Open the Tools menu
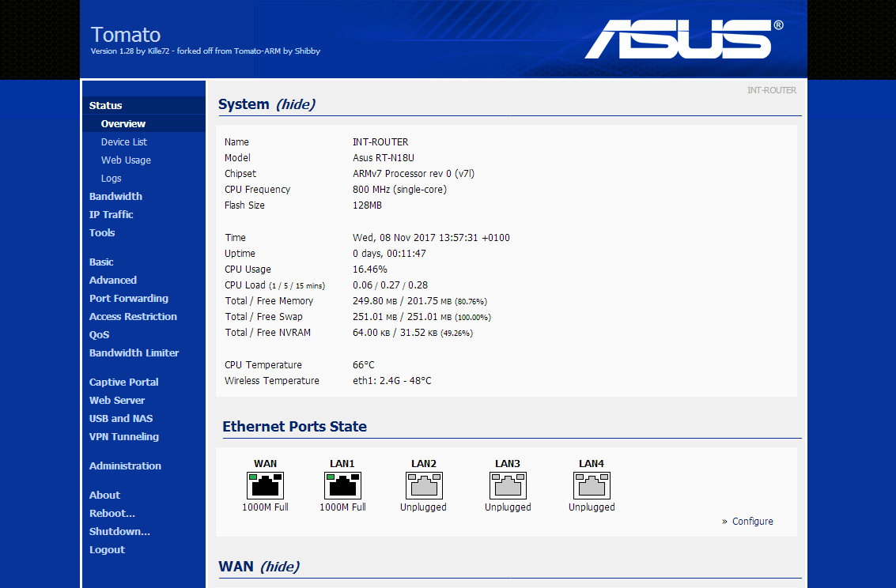The height and width of the screenshot is (588, 896). 102,233
